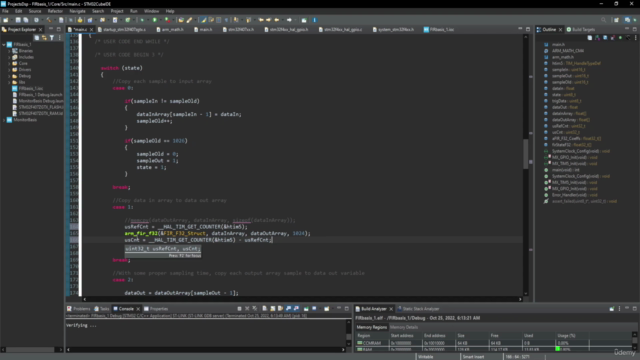Expand the Includes folder
The width and height of the screenshot is (640, 360).
click(x=9, y=57)
